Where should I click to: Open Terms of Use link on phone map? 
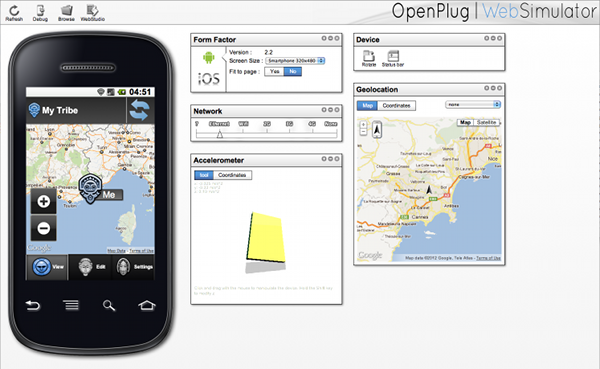click(x=141, y=251)
